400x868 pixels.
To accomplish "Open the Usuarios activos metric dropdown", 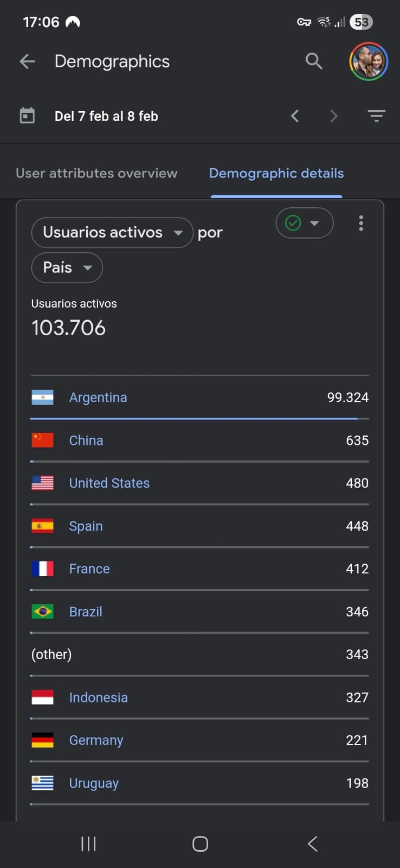I will [x=112, y=232].
